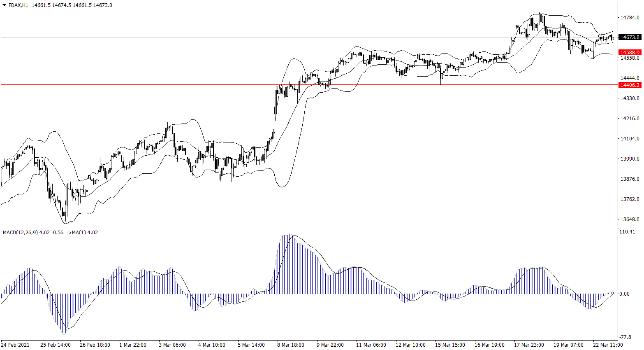The height and width of the screenshot is (350, 644).
Task: Click the red price label 14588.9
Action: [630, 52]
